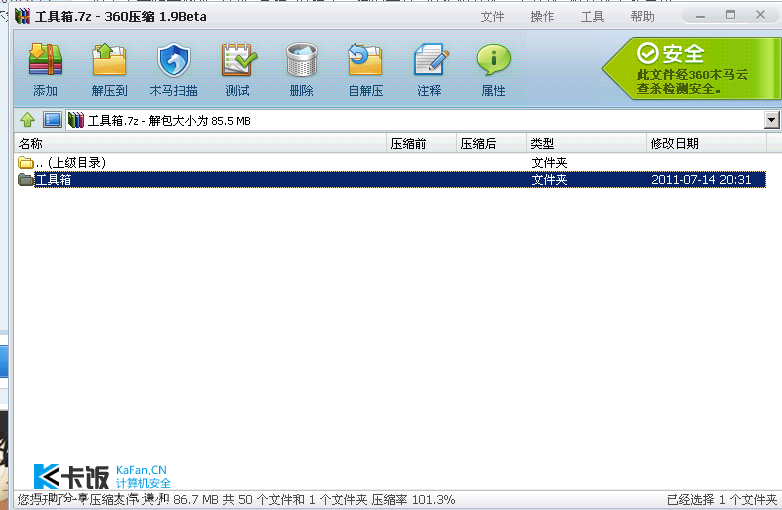Sort by 压缩前 column header
The height and width of the screenshot is (510, 782).
[x=422, y=144]
